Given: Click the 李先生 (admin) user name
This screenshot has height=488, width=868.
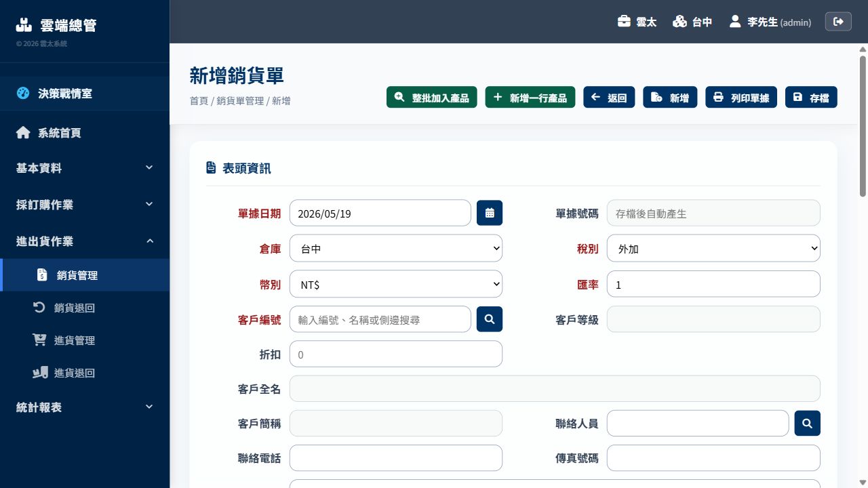Looking at the screenshot, I should click(779, 22).
